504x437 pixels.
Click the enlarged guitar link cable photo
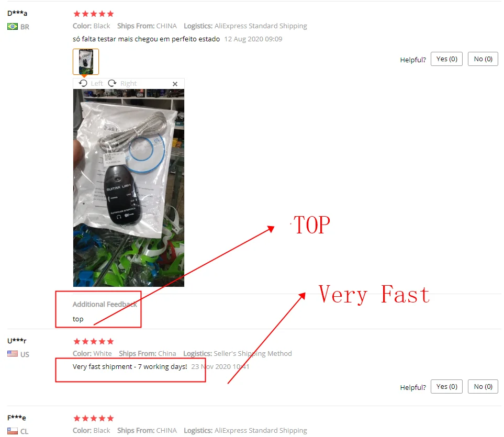[x=129, y=188]
